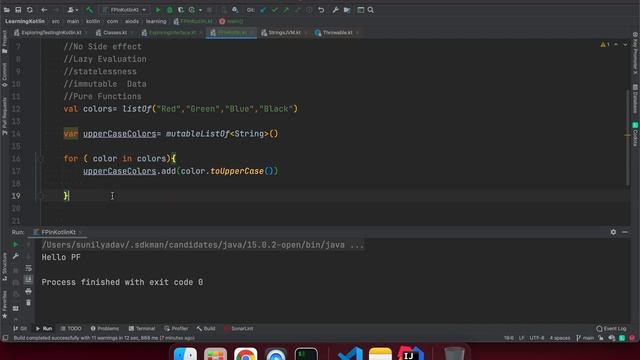Open Structure tool window sidebar

pyautogui.click(x=4, y=267)
